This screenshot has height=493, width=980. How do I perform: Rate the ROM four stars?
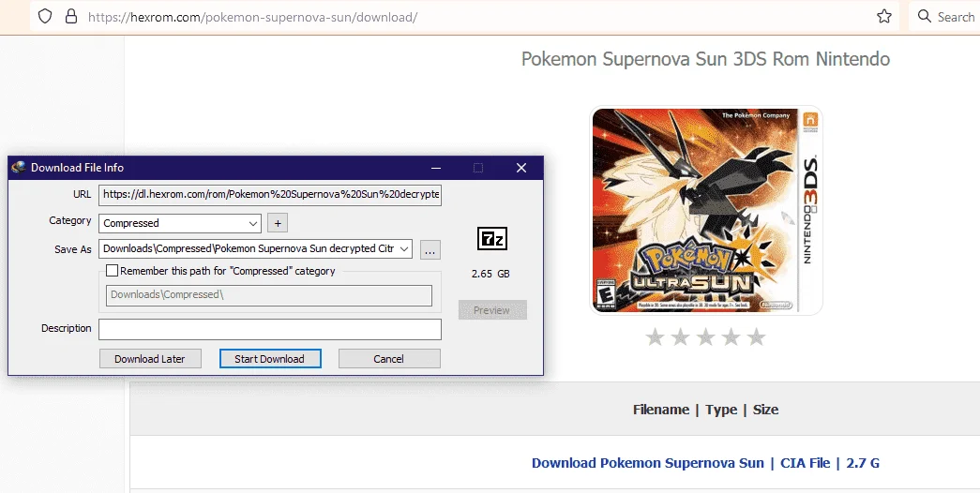pyautogui.click(x=731, y=337)
